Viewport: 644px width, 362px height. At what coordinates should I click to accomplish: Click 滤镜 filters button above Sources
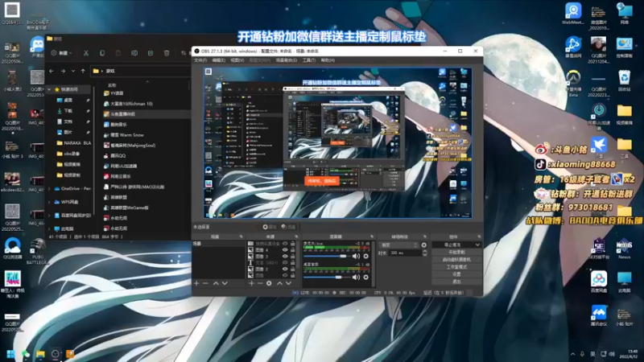pos(289,227)
